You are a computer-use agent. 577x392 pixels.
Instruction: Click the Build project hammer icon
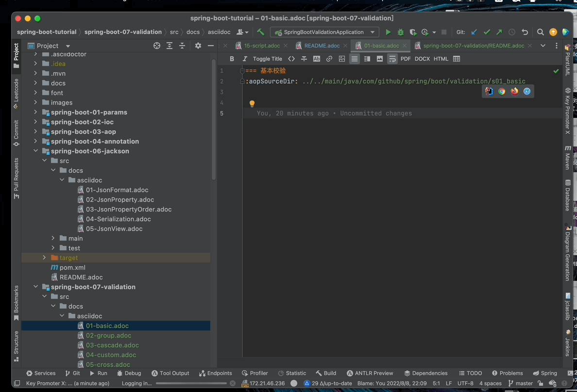pyautogui.click(x=261, y=33)
